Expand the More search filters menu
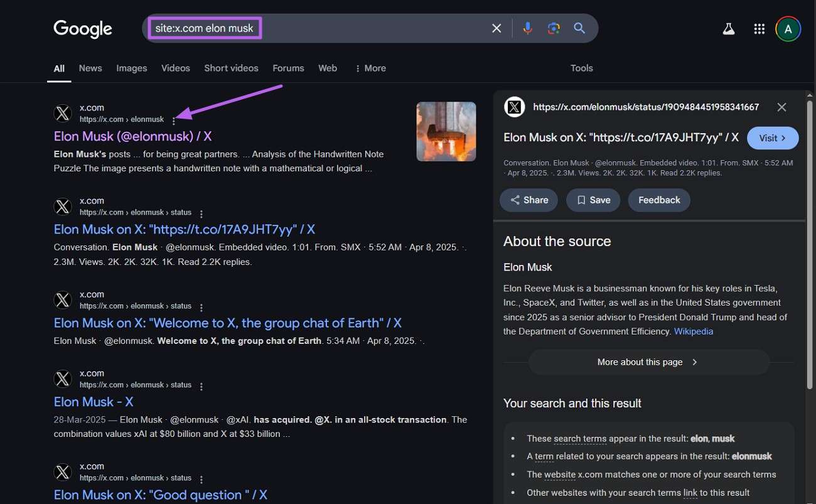 [370, 68]
